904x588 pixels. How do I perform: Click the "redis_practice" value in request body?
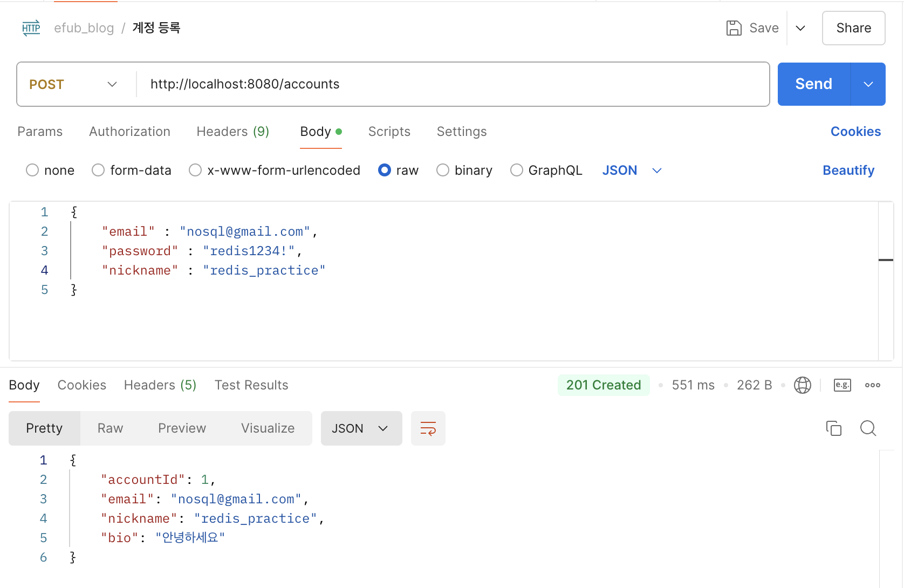264,270
